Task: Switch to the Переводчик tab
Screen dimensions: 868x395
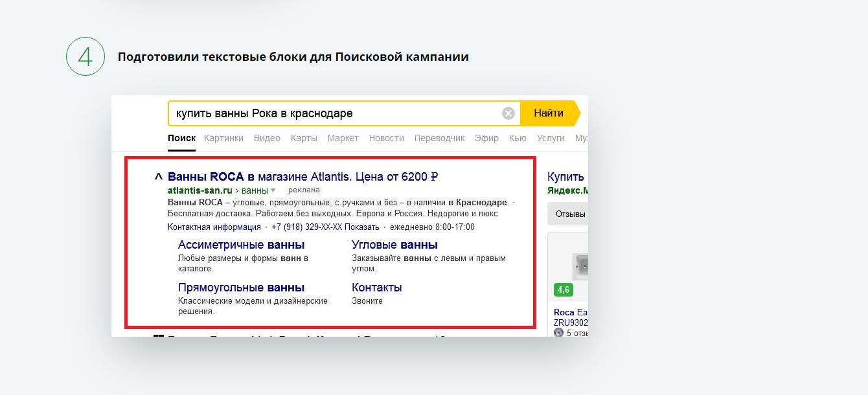Action: [439, 138]
